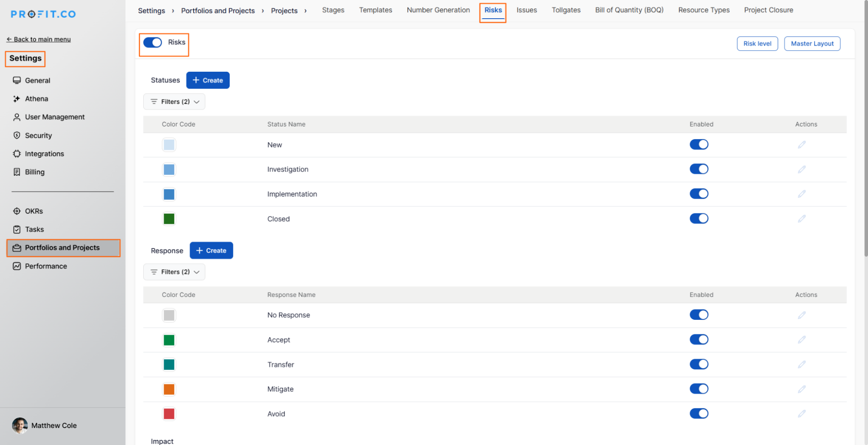Click the Billing receipt icon

17,172
